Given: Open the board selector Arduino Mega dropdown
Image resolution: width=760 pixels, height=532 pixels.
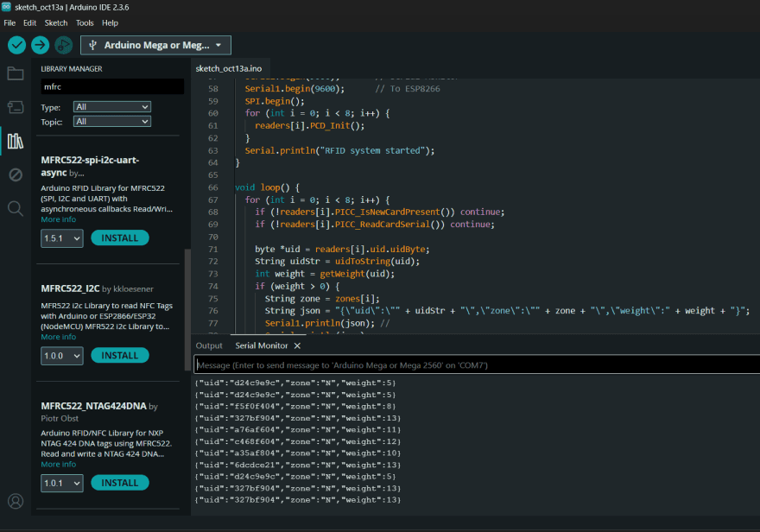Looking at the screenshot, I should (156, 45).
